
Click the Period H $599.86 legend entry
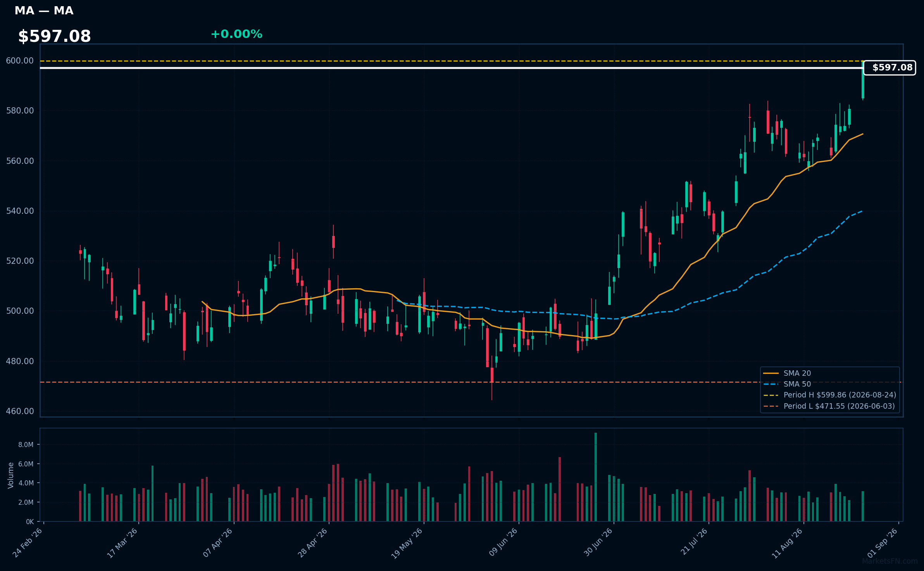(830, 395)
